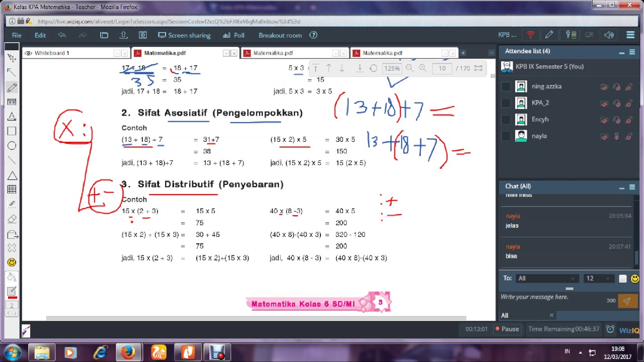Image resolution: width=644 pixels, height=362 pixels.
Task: Type in the chat message box
Action: coord(551,300)
